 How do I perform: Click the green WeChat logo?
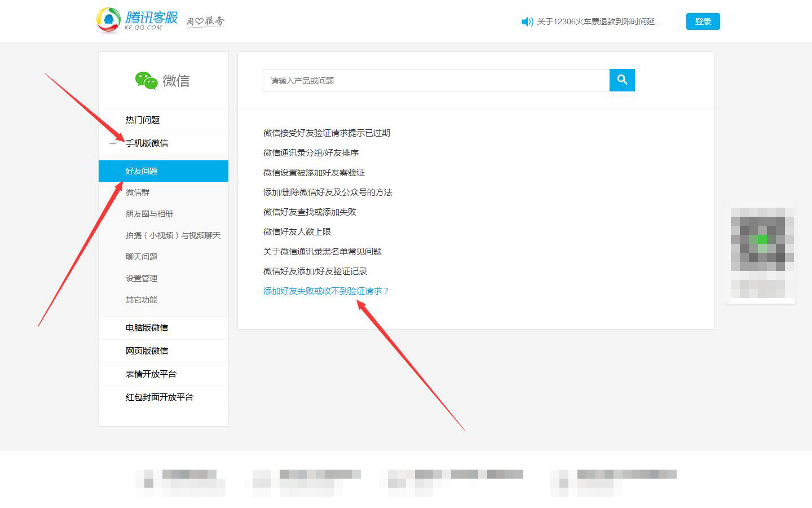[146, 81]
